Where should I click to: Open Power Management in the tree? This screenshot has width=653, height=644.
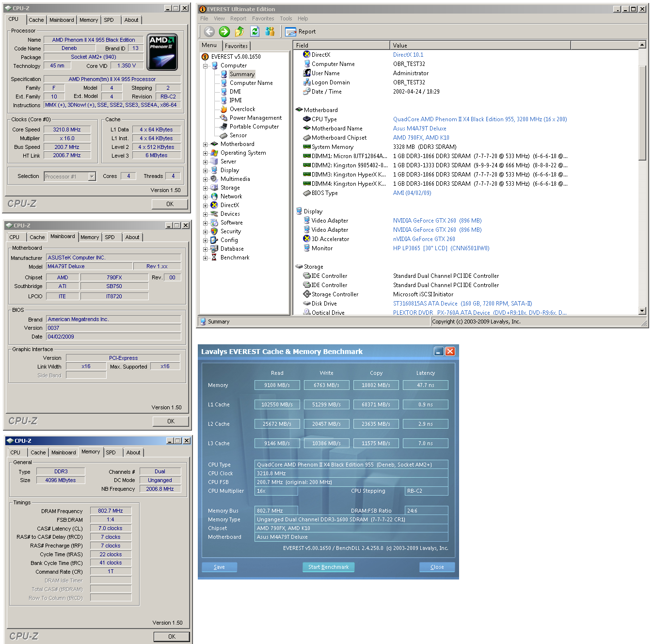pyautogui.click(x=255, y=118)
